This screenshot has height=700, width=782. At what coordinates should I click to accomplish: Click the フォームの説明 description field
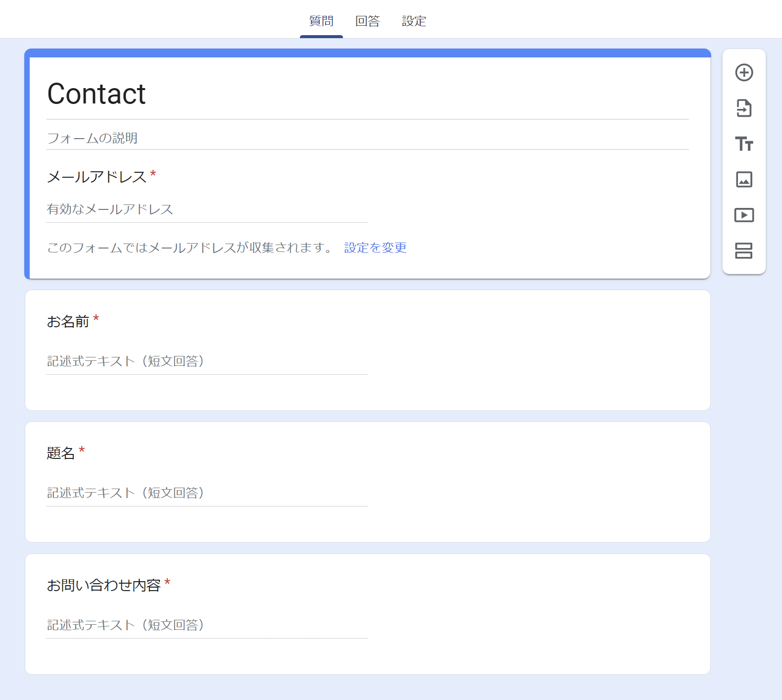point(368,138)
